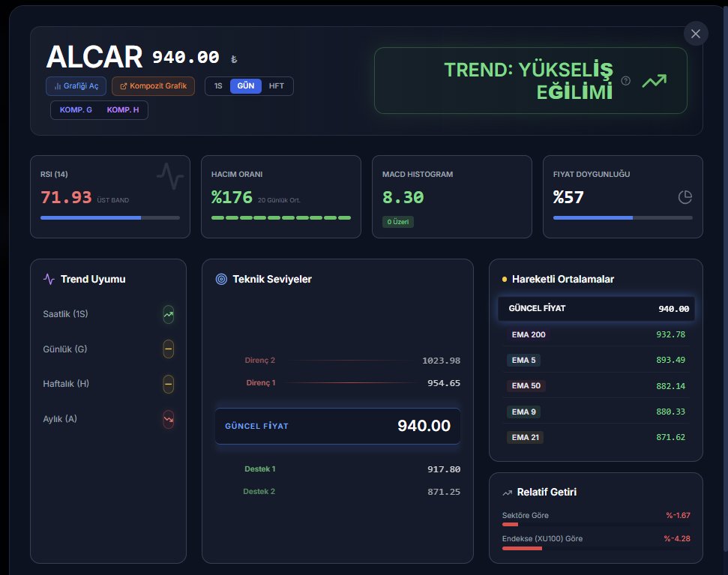Click the RSI waveform icon in RSI card

(169, 178)
